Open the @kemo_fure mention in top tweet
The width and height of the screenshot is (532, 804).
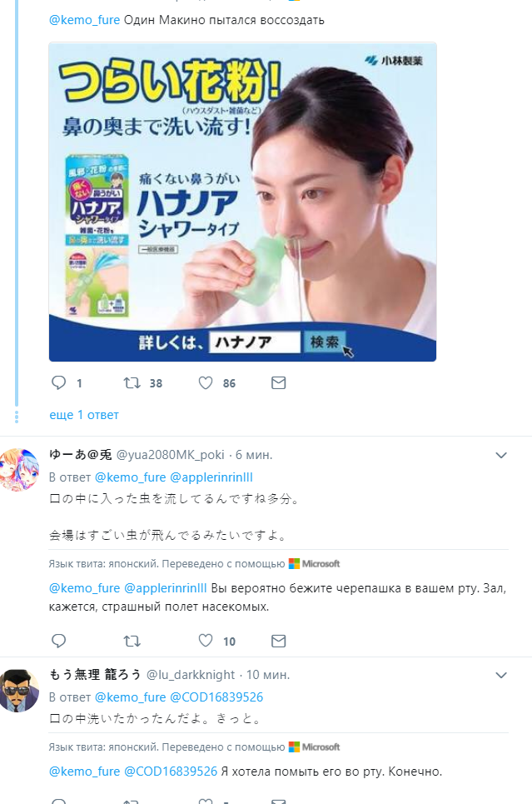tap(85, 20)
